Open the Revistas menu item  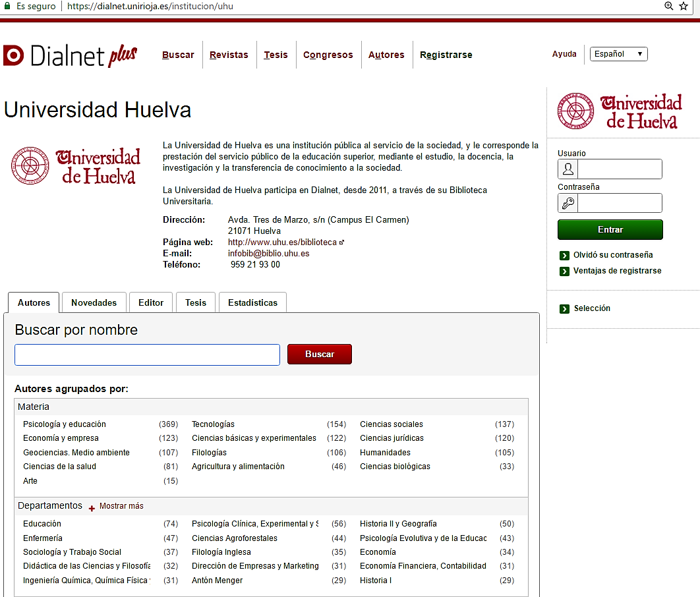229,55
